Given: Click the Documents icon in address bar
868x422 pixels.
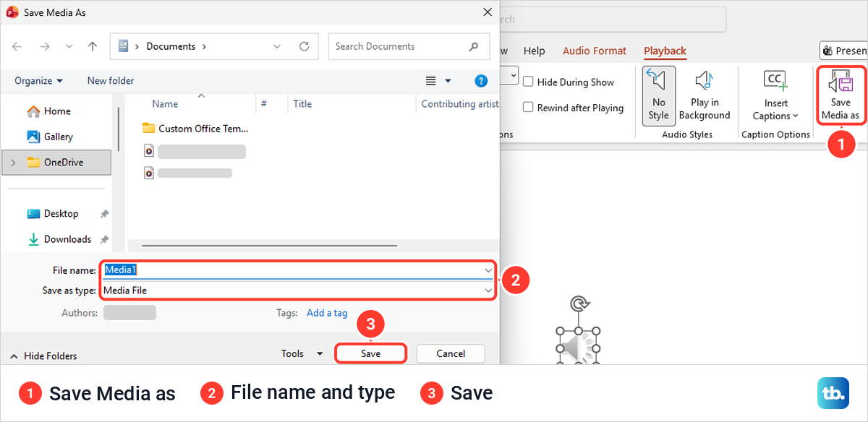Looking at the screenshot, I should pos(123,46).
